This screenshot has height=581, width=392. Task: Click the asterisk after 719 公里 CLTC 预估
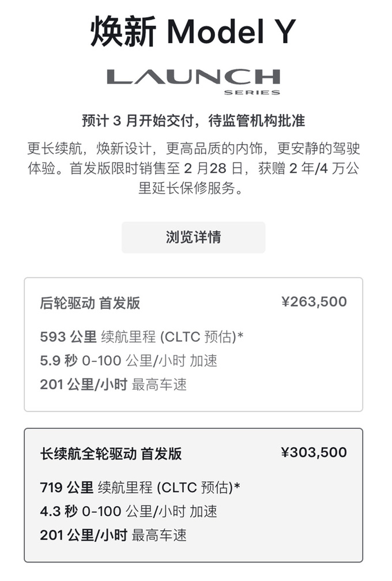tap(237, 486)
